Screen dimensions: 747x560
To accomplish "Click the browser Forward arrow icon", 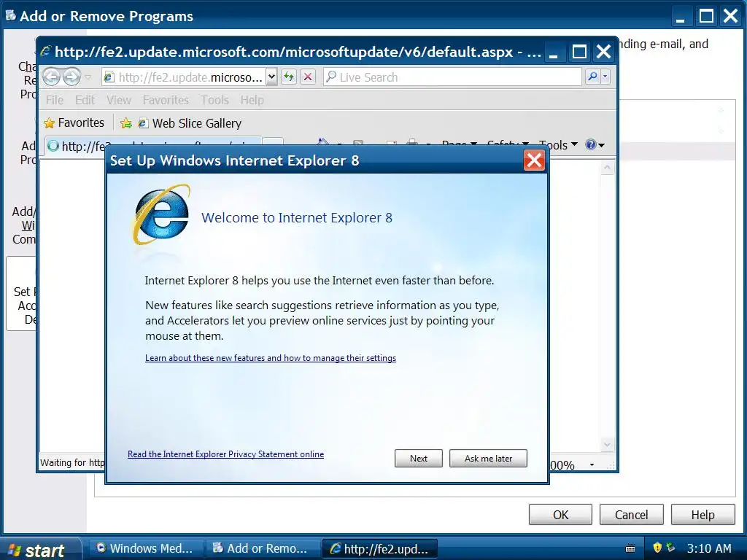I will click(x=72, y=77).
